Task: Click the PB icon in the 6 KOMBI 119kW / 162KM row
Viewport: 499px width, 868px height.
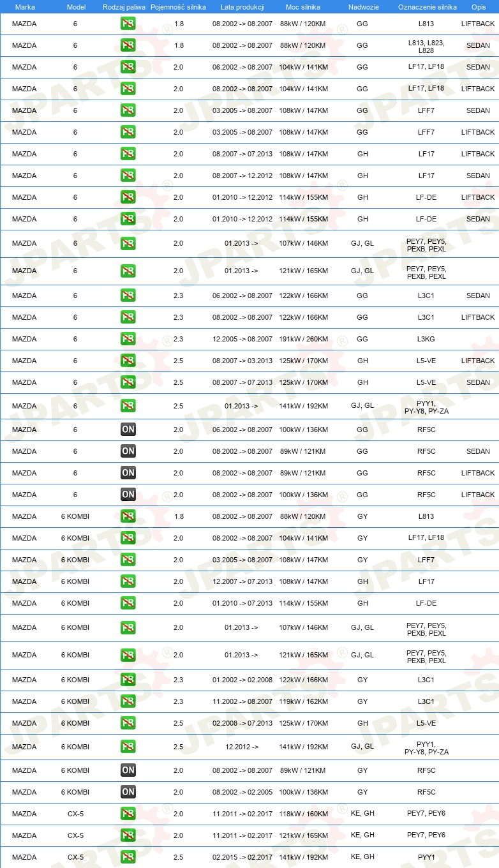Action: coord(128,701)
